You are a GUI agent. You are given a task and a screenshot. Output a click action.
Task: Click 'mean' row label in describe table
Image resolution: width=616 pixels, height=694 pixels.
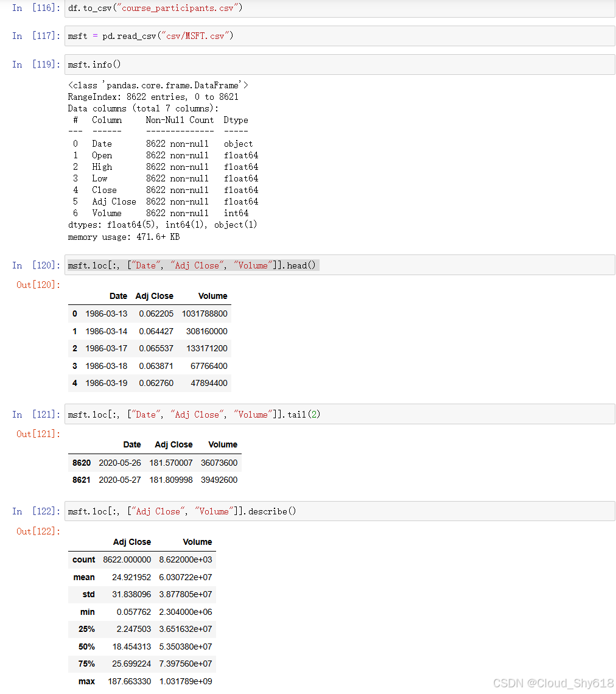[x=84, y=578]
